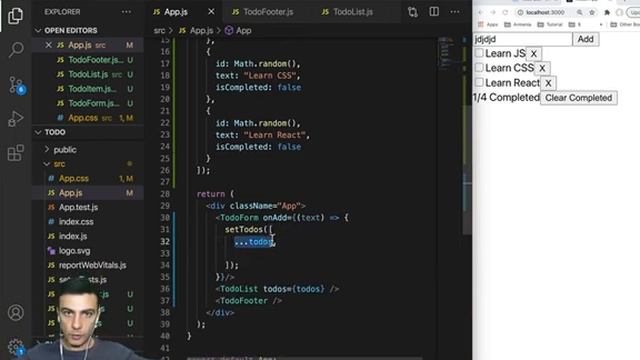
Task: Remove Learn CSS with its X button
Action: click(542, 68)
